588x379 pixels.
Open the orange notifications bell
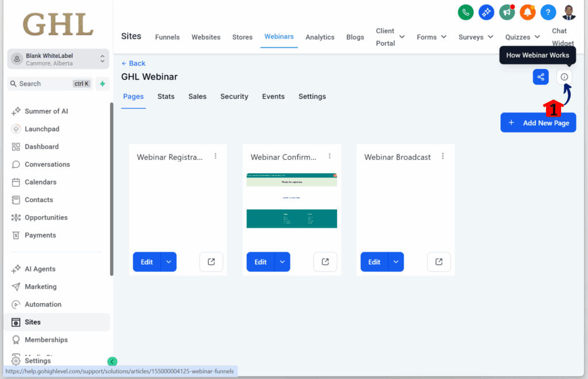(x=527, y=13)
